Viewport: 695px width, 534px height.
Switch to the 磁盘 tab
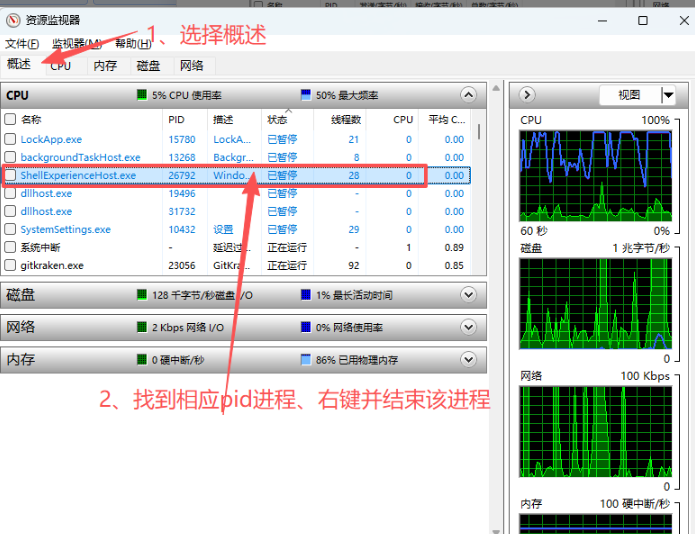pyautogui.click(x=148, y=66)
